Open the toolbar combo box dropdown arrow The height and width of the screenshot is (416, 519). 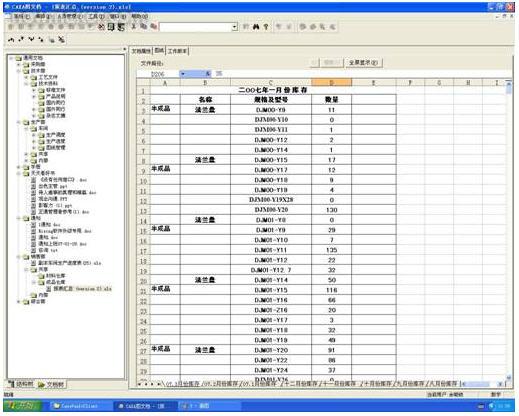tap(235, 27)
